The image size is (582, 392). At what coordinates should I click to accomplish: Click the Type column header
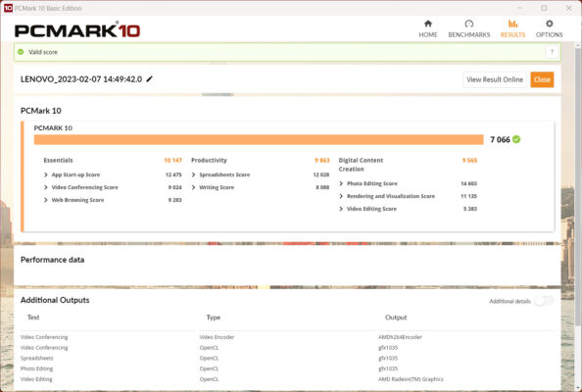click(x=214, y=317)
